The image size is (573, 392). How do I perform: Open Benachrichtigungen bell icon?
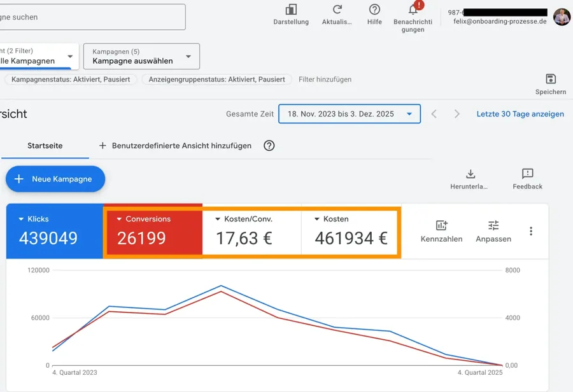click(413, 10)
